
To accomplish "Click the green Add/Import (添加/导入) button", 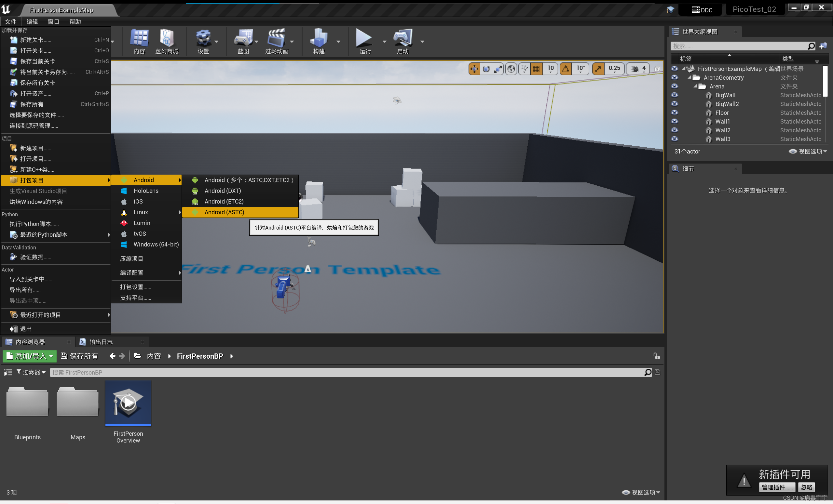I will pos(30,356).
